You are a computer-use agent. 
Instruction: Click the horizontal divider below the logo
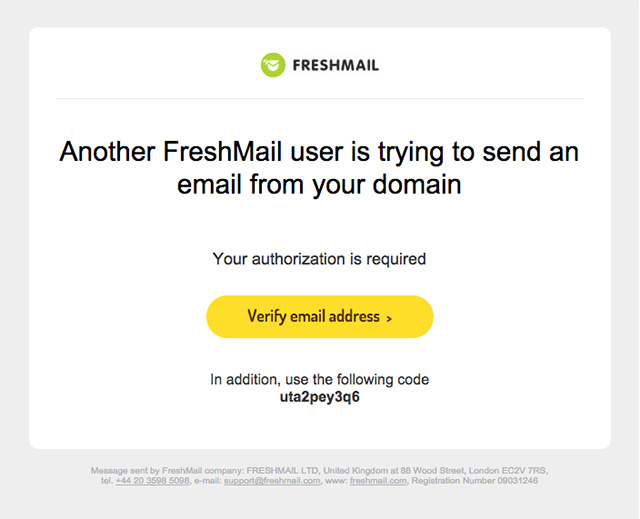[320, 98]
